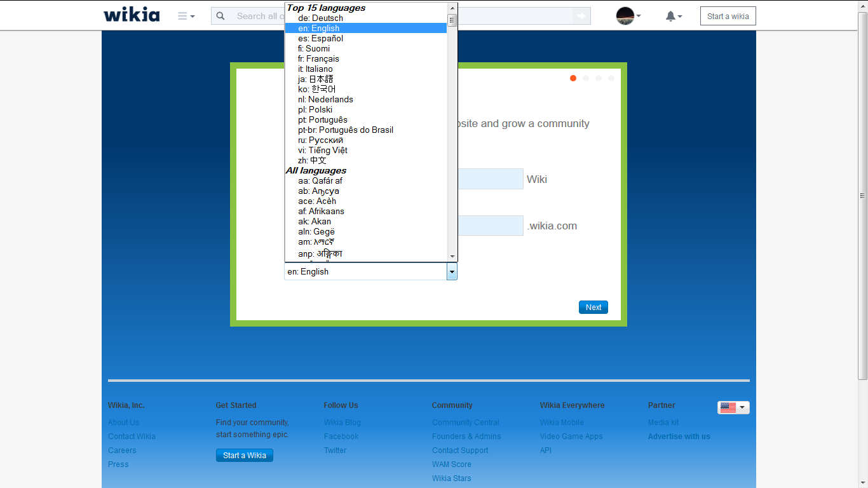Viewport: 868px width, 488px height.
Task: Click the Wikia logo
Action: 132,15
